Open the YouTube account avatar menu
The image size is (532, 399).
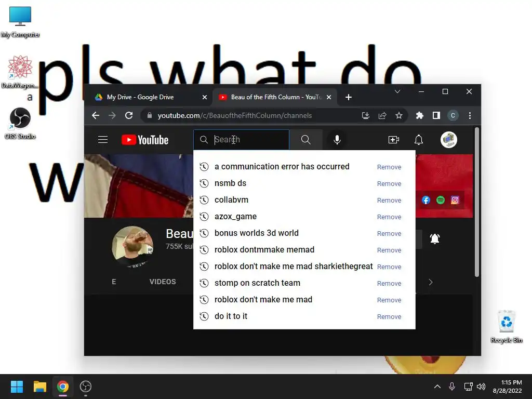(448, 140)
